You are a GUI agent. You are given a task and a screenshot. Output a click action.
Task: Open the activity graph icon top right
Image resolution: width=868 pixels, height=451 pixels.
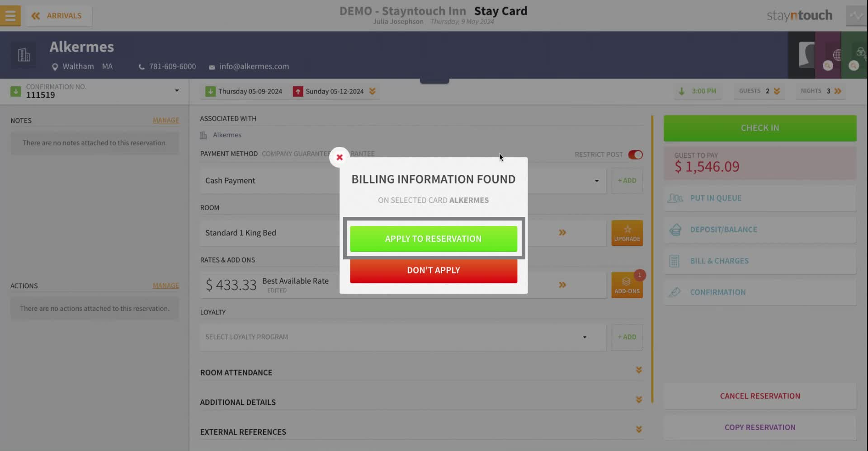[856, 15]
